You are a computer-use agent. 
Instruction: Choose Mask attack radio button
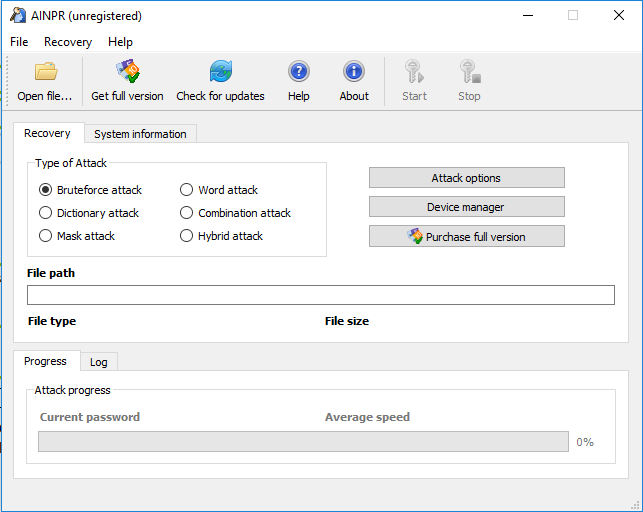pos(46,236)
